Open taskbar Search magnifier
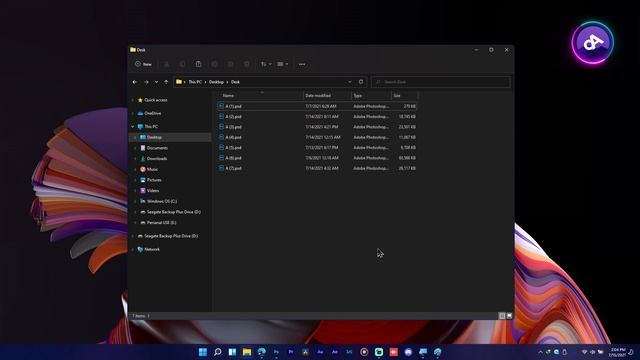Viewport: 640px width, 360px height. 218,352
